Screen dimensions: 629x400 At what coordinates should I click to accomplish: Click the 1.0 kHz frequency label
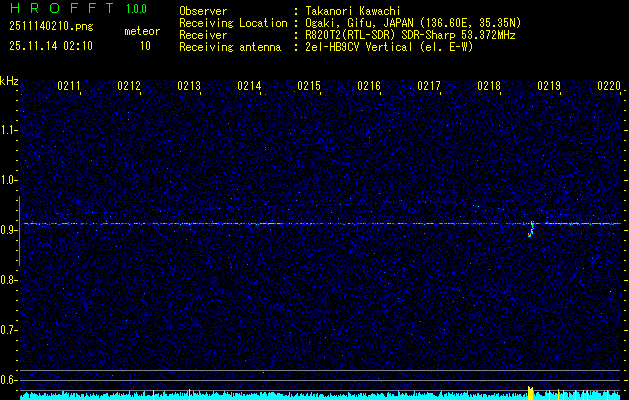(x=9, y=181)
